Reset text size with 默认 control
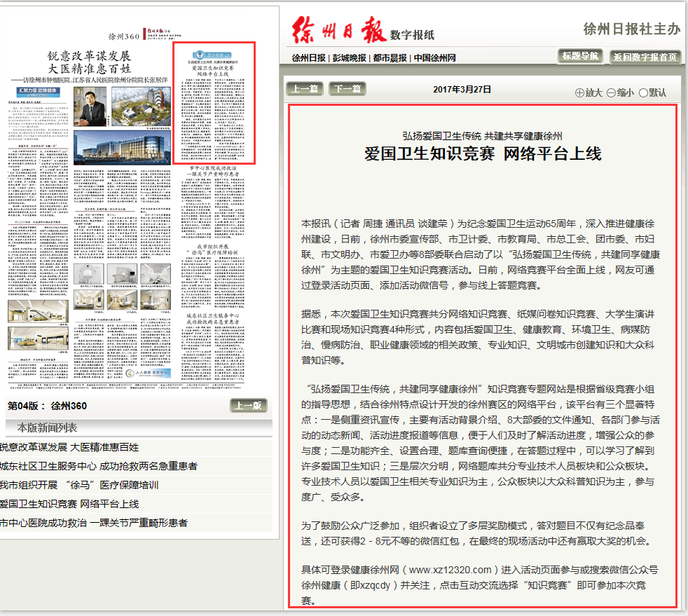688x616 pixels. 652,93
